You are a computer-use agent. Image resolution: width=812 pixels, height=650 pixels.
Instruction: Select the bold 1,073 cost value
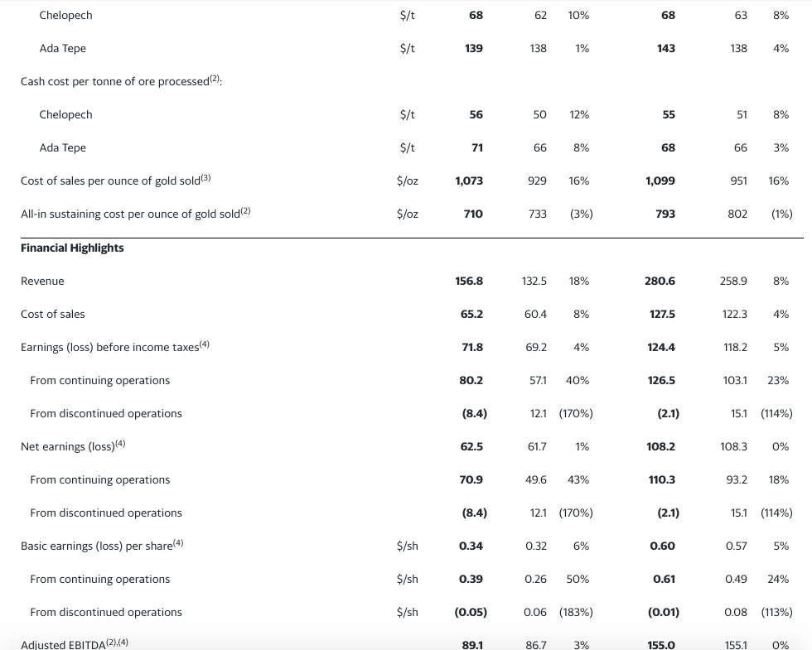pos(469,181)
